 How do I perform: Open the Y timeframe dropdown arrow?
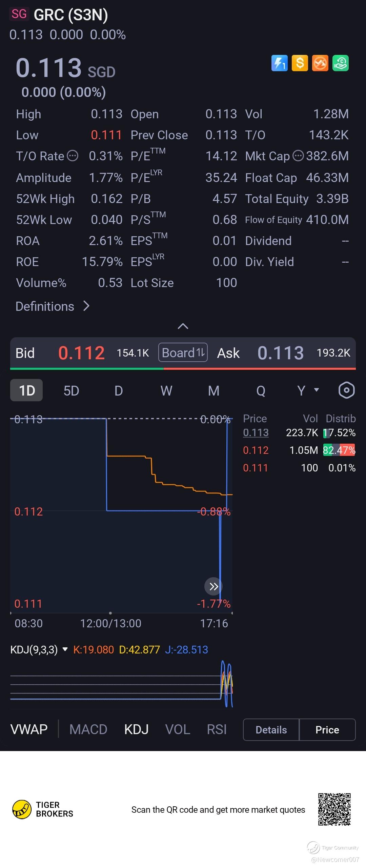point(317,390)
